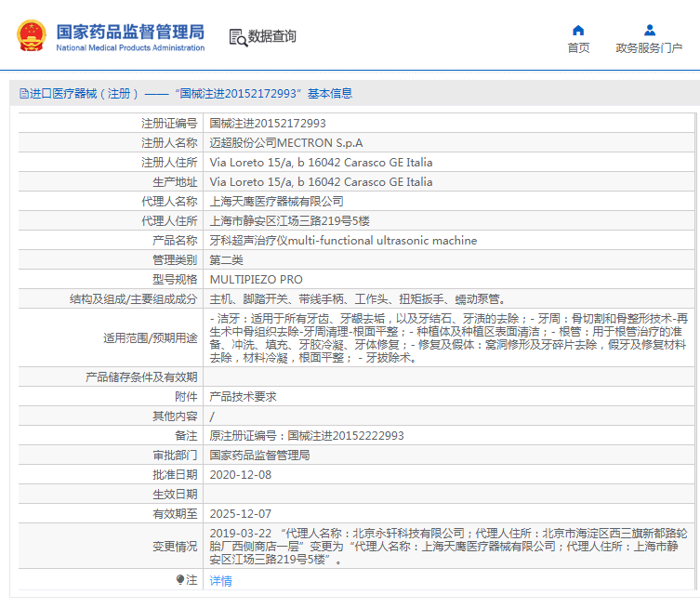Click National Medical Products Administration subtitle
Screen dimensions: 700x608
coord(130,47)
